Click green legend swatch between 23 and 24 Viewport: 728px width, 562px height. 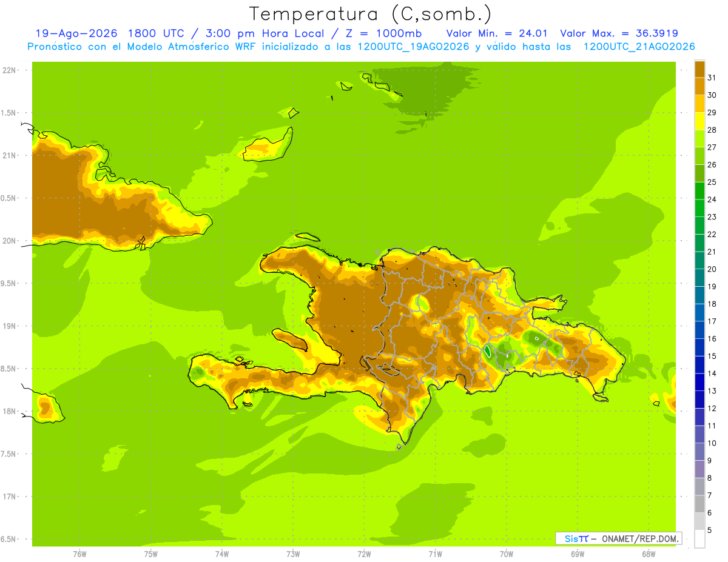[x=699, y=208]
